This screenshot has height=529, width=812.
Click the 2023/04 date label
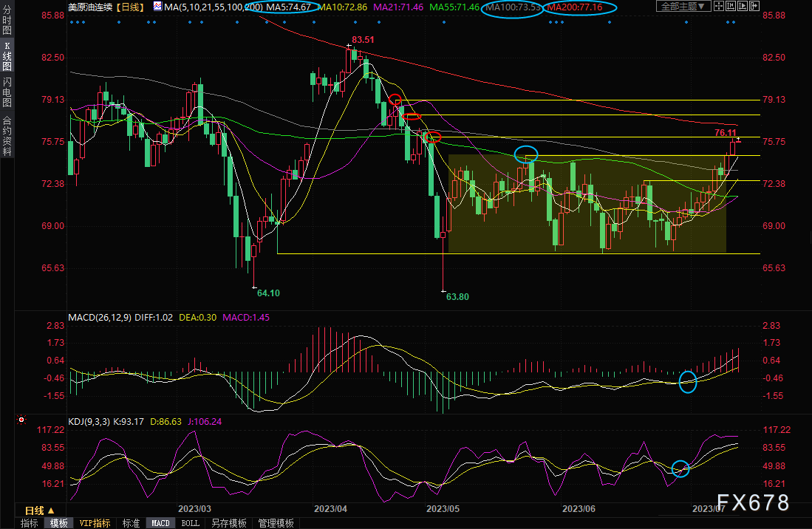tap(330, 509)
